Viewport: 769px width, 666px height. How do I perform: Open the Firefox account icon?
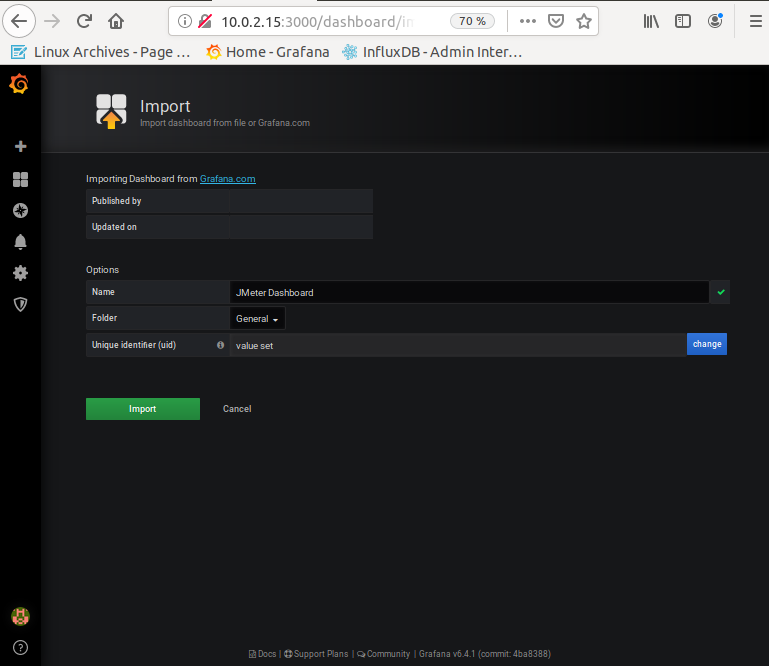point(715,21)
